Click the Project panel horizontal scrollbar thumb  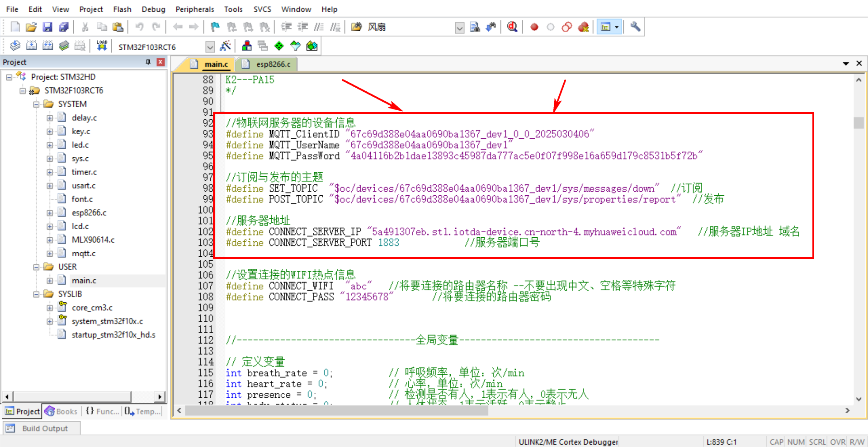72,397
